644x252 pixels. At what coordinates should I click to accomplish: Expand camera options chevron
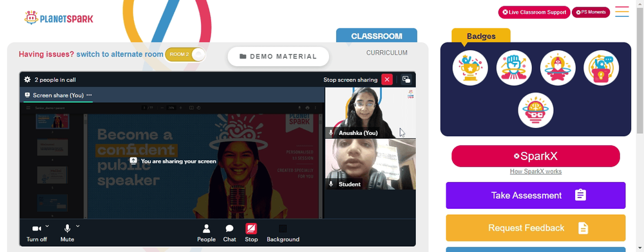point(47,226)
